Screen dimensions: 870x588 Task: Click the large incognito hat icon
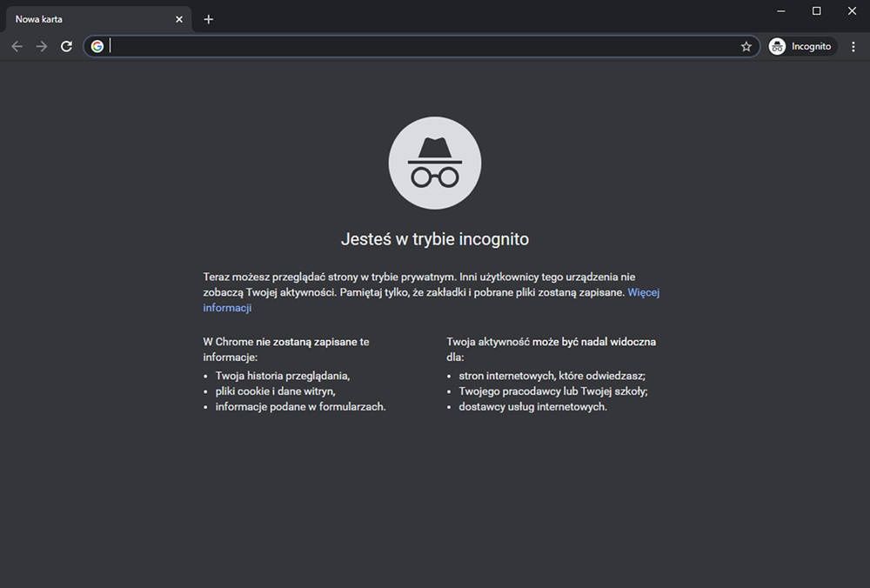point(435,163)
